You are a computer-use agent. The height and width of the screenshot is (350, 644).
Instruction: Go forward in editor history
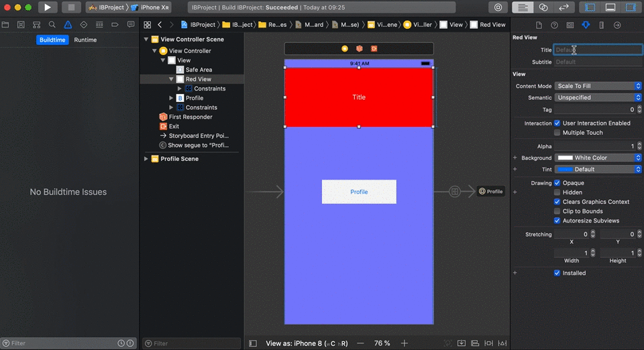click(172, 25)
